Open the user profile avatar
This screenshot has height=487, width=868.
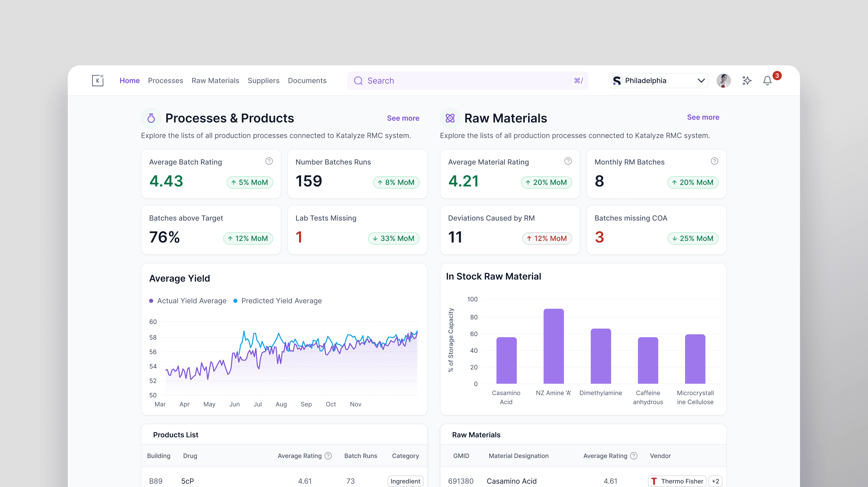[x=723, y=80]
